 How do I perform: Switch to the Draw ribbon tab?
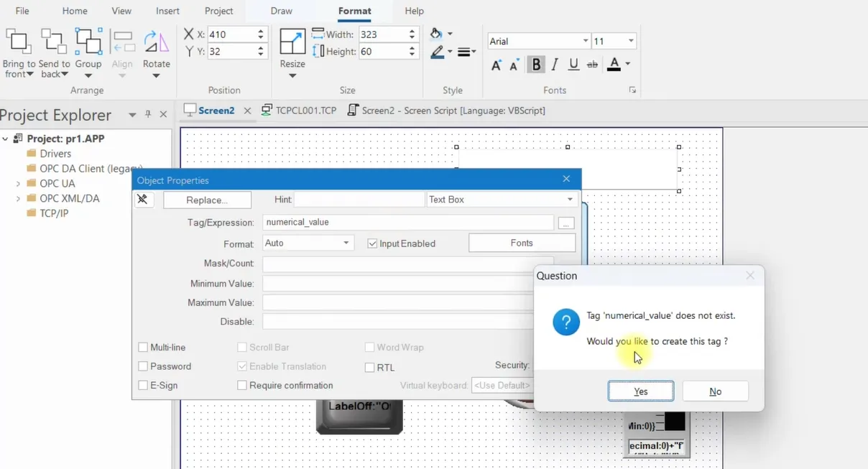pyautogui.click(x=282, y=11)
